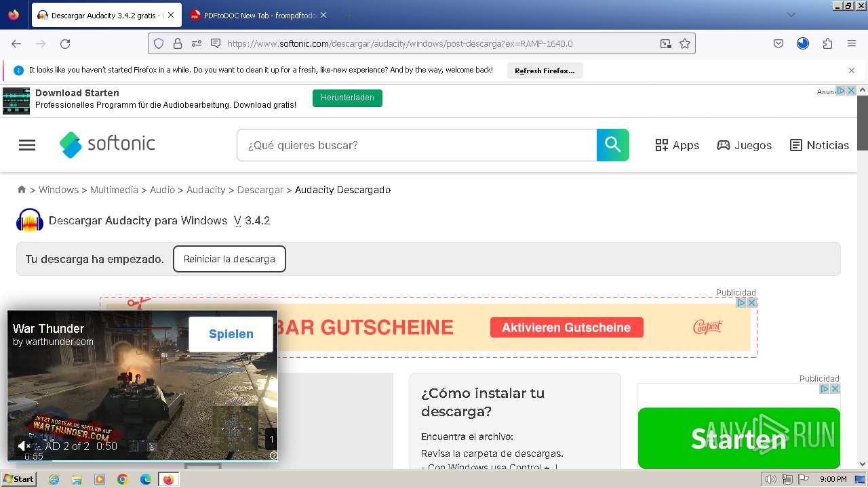This screenshot has height=488, width=868.
Task: Launch Edge from taskbar
Action: 145,479
